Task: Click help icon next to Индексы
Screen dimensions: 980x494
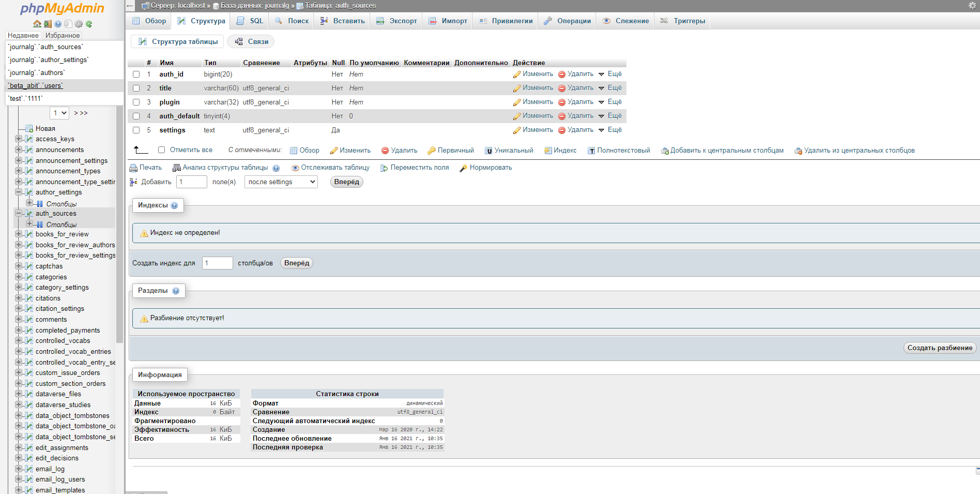Action: tap(174, 205)
